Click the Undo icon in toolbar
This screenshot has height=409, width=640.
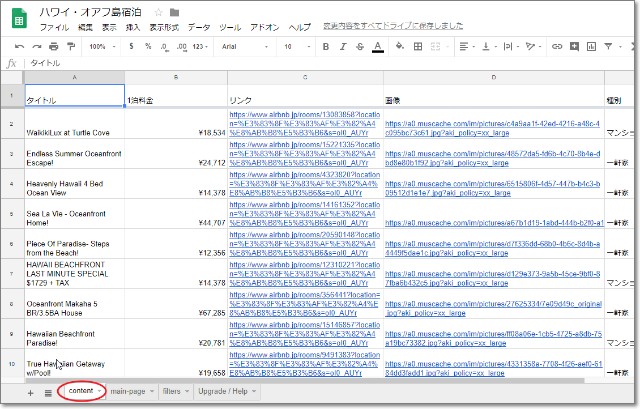pos(19,46)
